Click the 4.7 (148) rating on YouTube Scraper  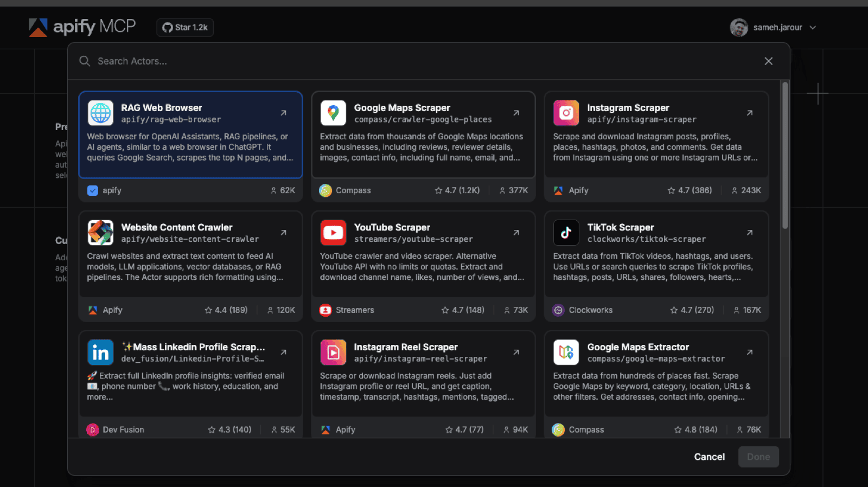tap(463, 310)
